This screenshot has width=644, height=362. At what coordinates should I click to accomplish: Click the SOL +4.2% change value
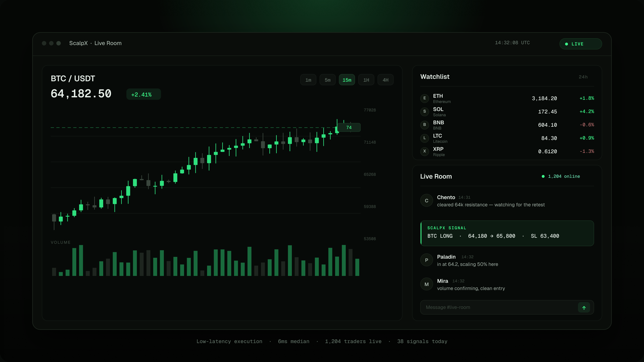tap(586, 111)
